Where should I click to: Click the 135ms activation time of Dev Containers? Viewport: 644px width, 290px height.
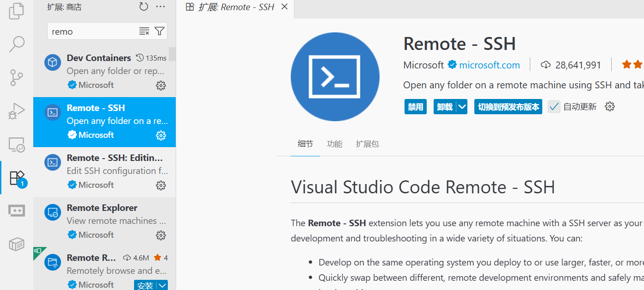(156, 58)
